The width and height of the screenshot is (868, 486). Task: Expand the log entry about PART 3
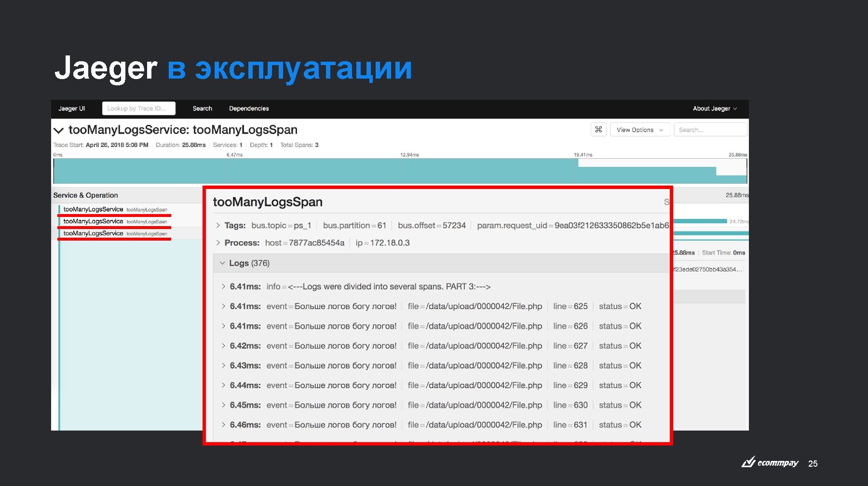pyautogui.click(x=223, y=286)
